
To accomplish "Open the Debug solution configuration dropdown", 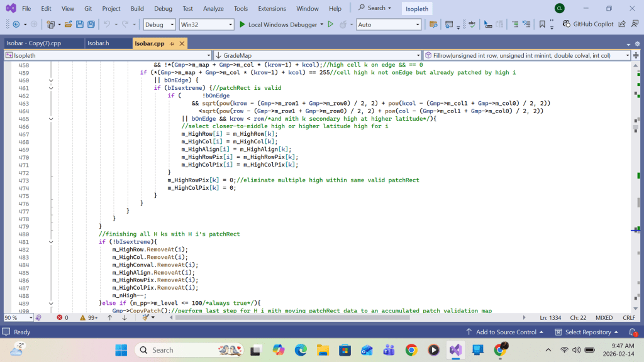I will click(160, 25).
